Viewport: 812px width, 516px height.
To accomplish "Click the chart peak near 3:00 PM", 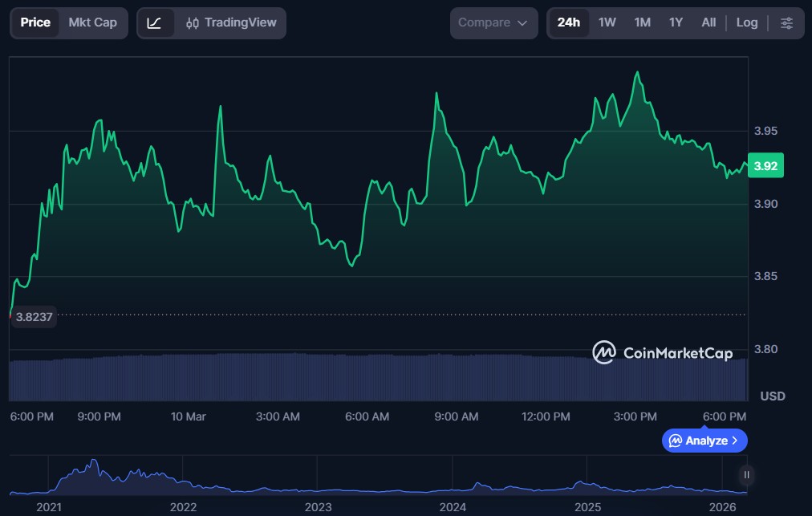I will [637, 72].
